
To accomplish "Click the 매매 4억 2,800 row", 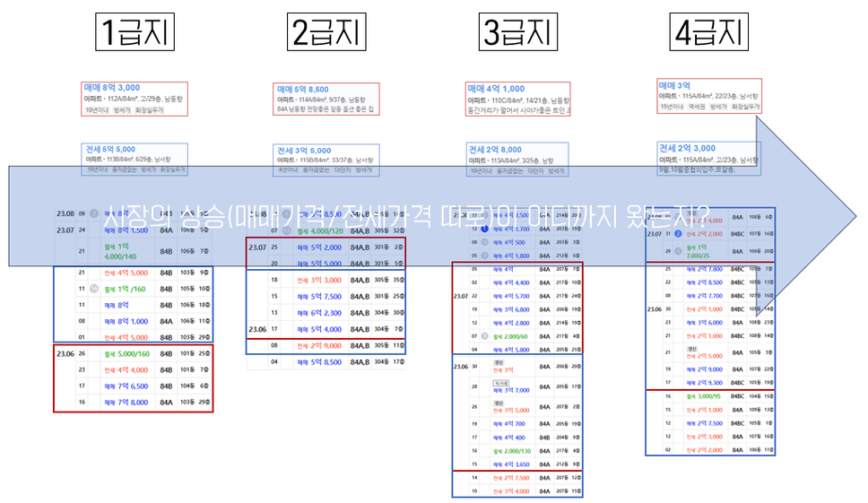I will point(517,323).
